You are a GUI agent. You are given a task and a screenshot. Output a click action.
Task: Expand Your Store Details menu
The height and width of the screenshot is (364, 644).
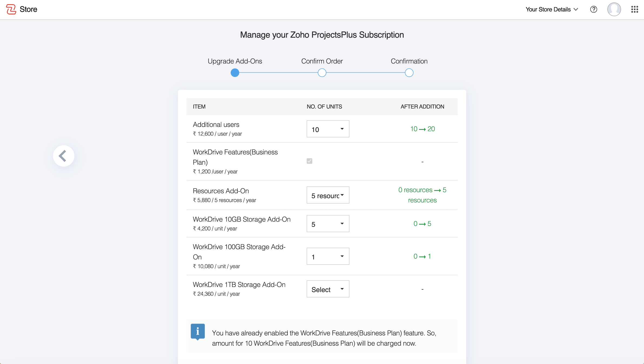click(551, 9)
